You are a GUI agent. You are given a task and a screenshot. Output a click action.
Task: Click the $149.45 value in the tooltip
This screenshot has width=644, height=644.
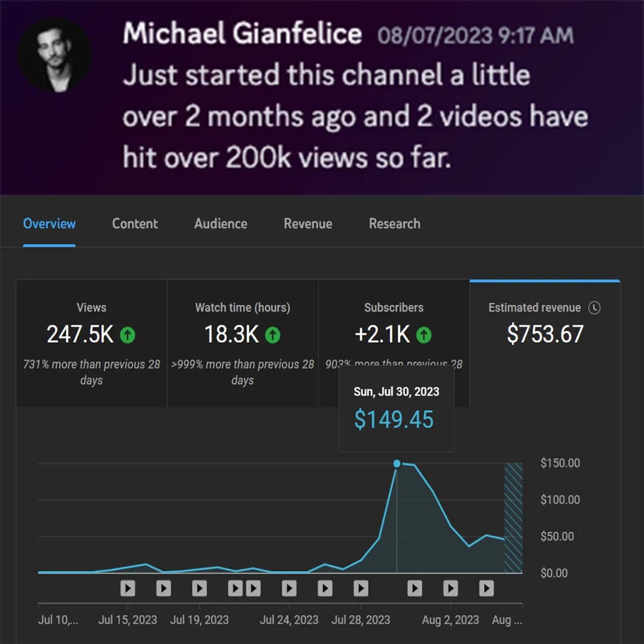394,419
